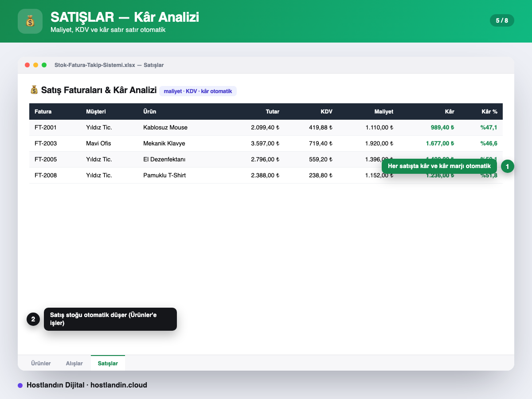Click the yellow minimize window dot

(36, 65)
